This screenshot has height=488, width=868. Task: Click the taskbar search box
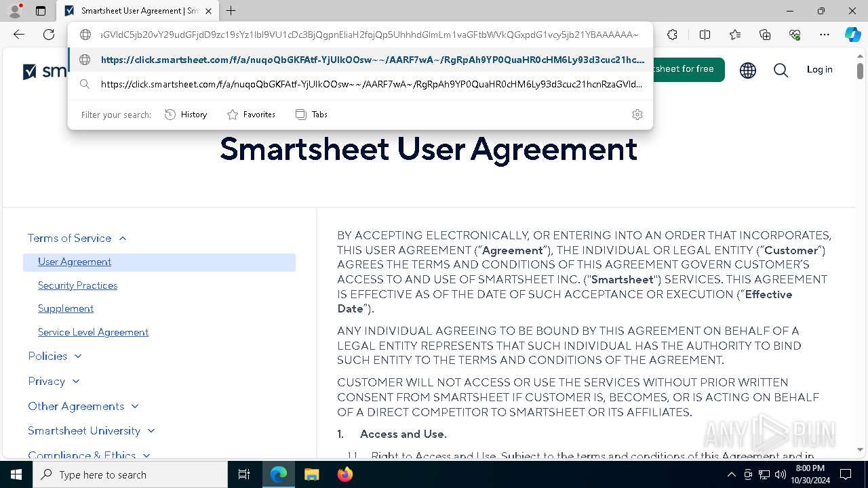pyautogui.click(x=130, y=474)
